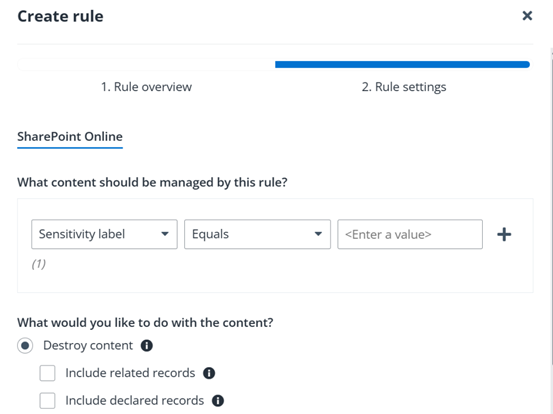Click the unfilled first progress bar segment
Viewport: 553px width, 414px height.
tap(146, 65)
